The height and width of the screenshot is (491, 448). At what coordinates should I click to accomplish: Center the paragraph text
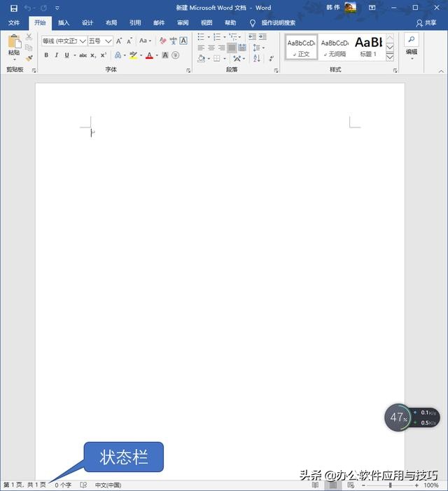211,48
